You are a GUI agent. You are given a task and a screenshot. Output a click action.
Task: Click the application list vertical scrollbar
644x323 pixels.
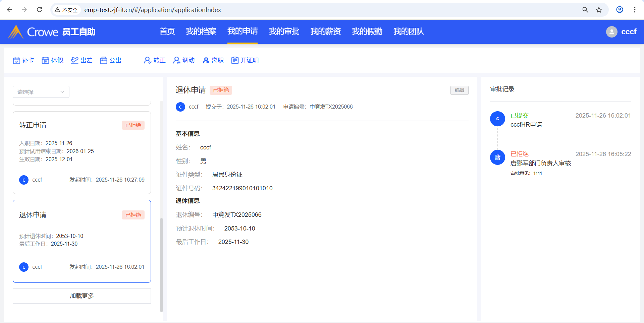pyautogui.click(x=161, y=265)
